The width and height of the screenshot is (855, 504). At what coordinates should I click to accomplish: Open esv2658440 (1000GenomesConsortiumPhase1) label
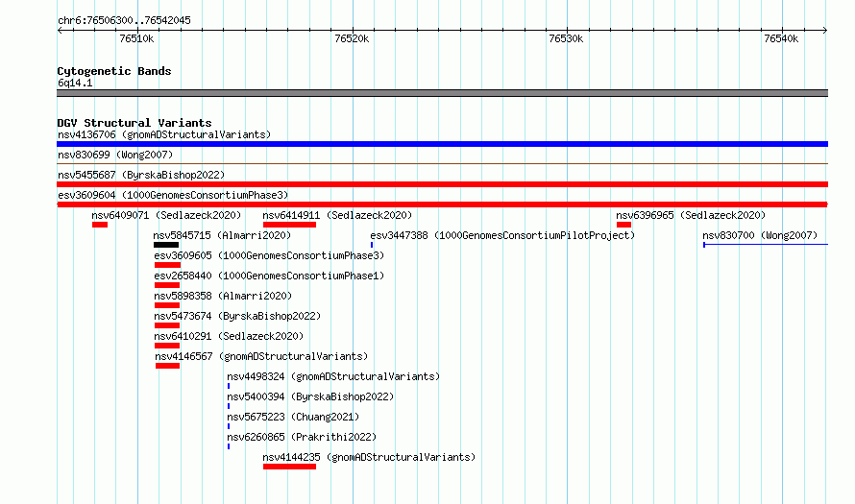click(269, 276)
